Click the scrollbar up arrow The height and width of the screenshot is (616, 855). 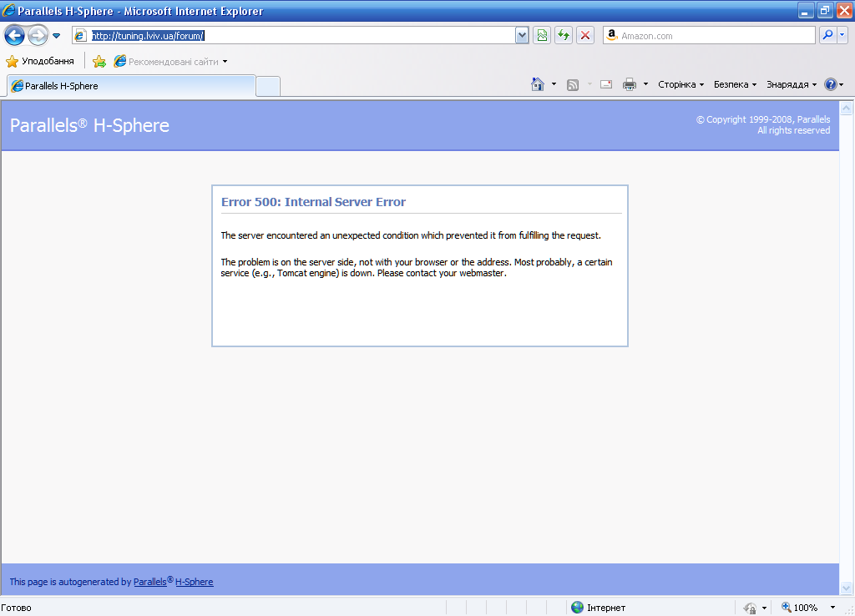coord(847,109)
